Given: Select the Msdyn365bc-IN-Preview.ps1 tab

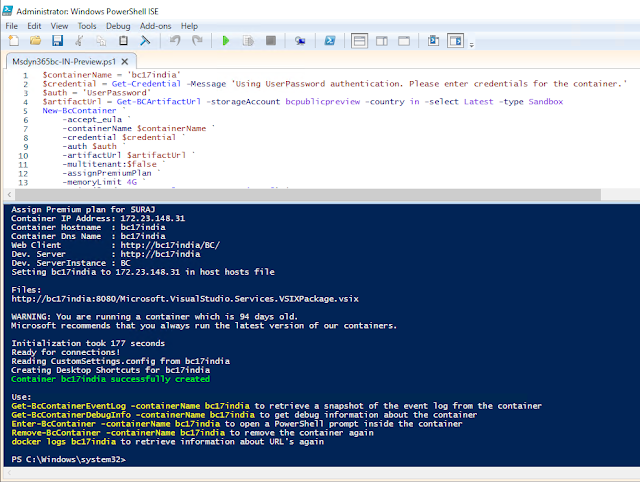Looking at the screenshot, I should (x=64, y=62).
